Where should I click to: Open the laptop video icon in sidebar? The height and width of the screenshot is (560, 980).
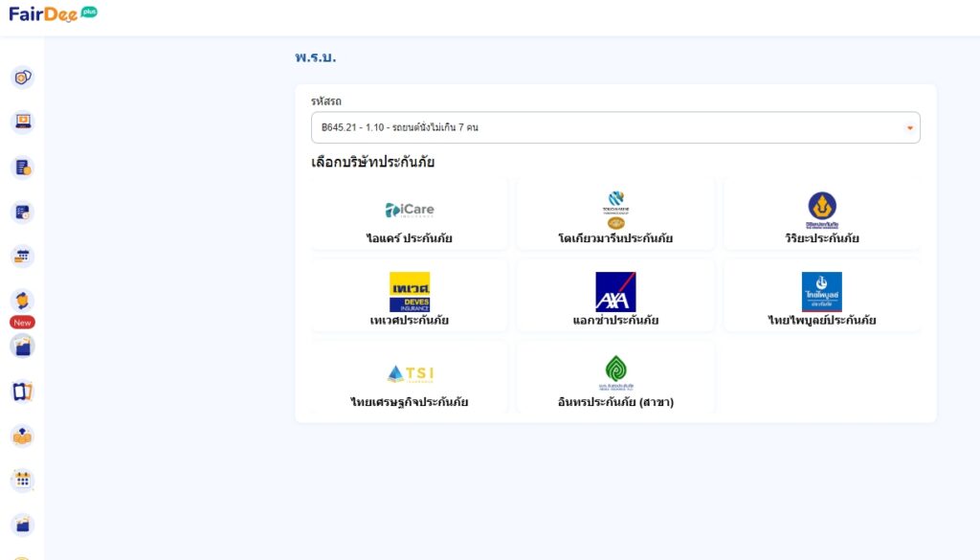22,123
